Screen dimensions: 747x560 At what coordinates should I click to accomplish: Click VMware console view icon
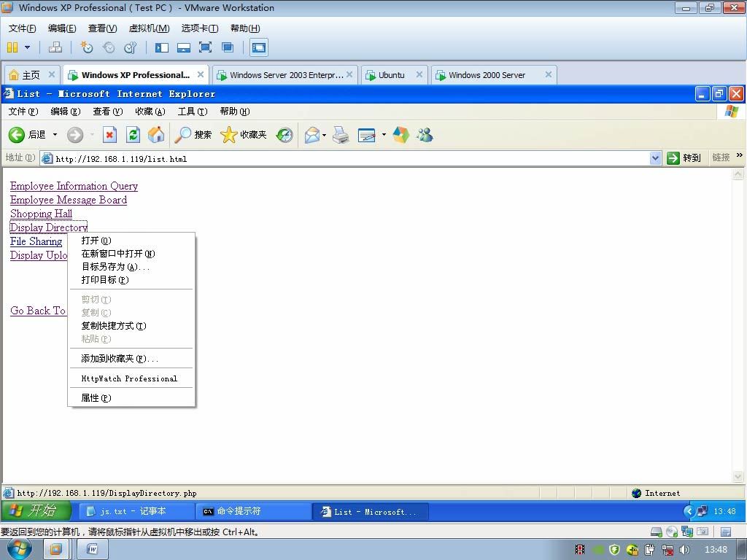tap(259, 47)
